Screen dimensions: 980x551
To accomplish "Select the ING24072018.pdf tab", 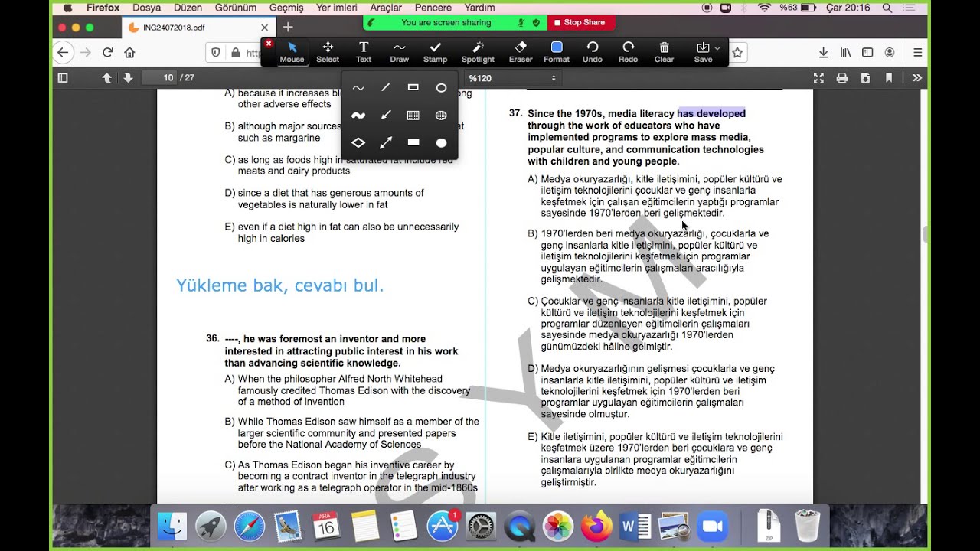I will click(x=198, y=27).
